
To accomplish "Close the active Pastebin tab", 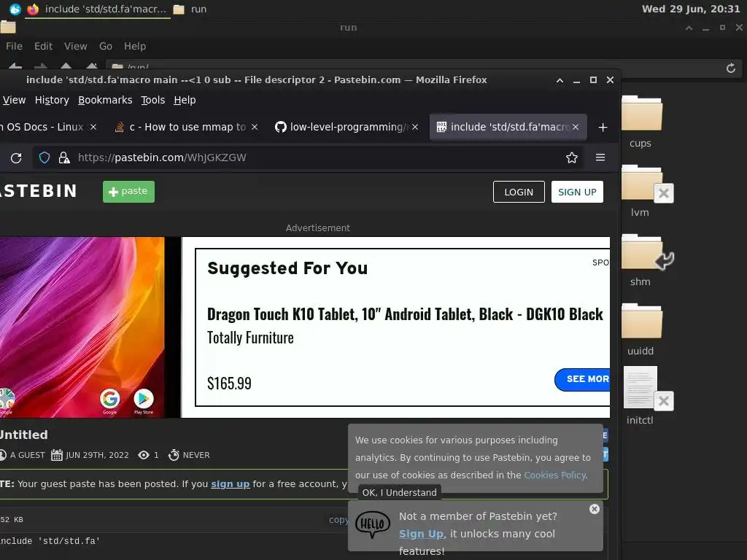I will (576, 127).
